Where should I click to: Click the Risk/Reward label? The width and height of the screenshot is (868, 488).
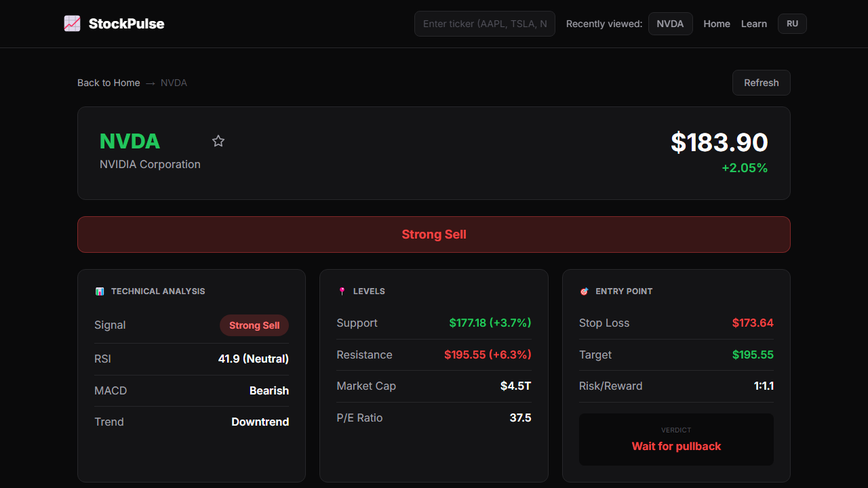pos(610,386)
